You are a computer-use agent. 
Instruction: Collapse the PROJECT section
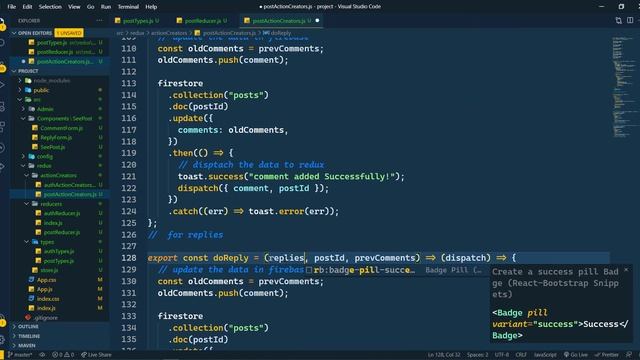click(15, 71)
